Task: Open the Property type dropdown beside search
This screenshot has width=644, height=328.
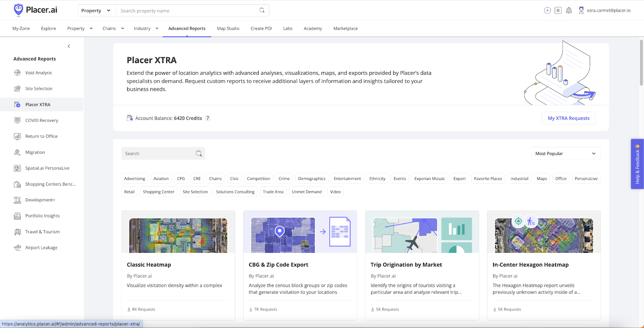Action: 96,10
